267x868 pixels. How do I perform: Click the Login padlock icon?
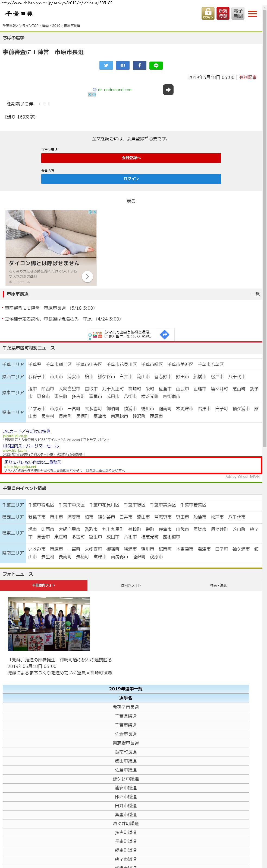(x=208, y=14)
